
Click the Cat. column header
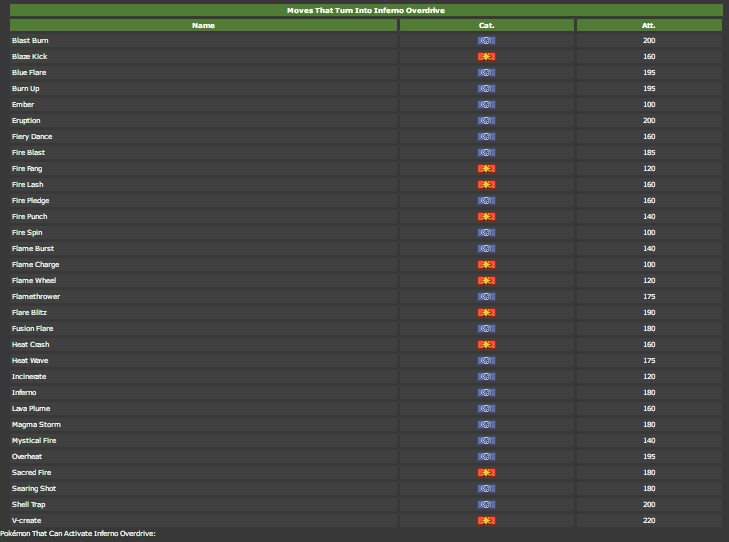pos(486,25)
